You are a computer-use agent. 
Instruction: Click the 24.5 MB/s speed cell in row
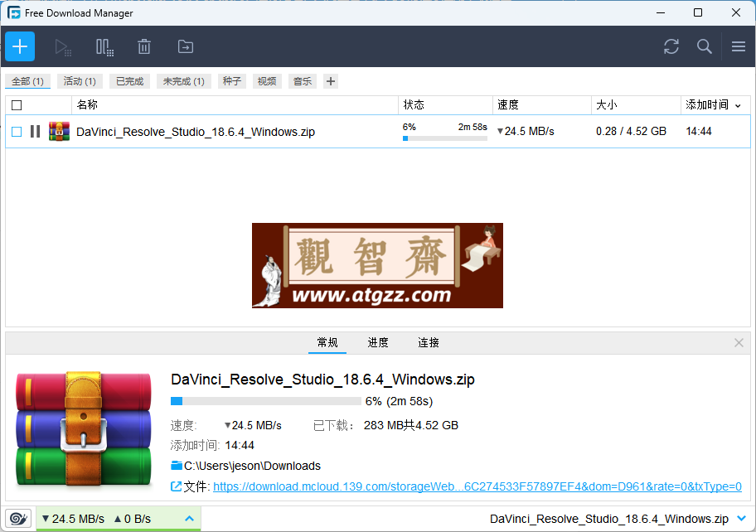click(526, 131)
